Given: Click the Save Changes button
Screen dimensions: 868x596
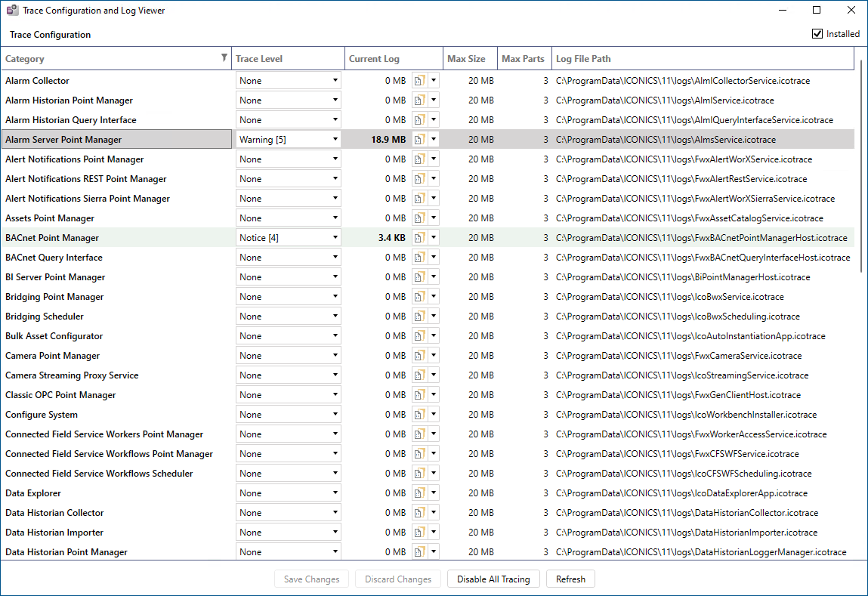Looking at the screenshot, I should click(312, 579).
